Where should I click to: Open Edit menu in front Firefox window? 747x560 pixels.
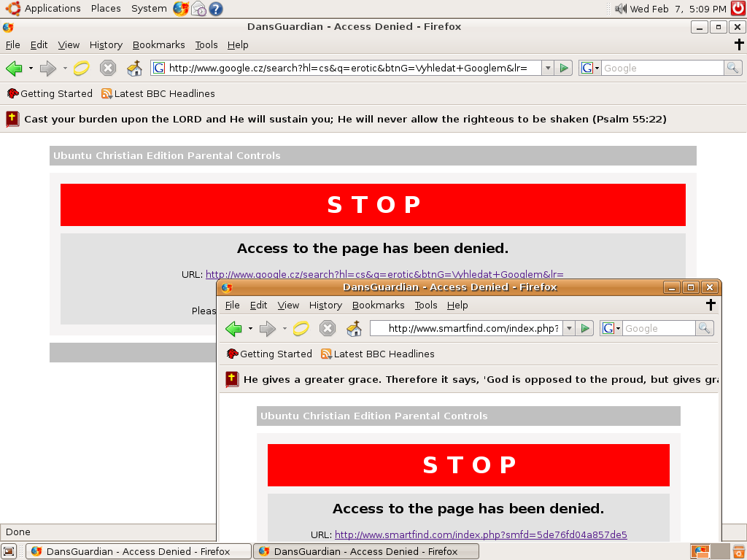(x=259, y=306)
